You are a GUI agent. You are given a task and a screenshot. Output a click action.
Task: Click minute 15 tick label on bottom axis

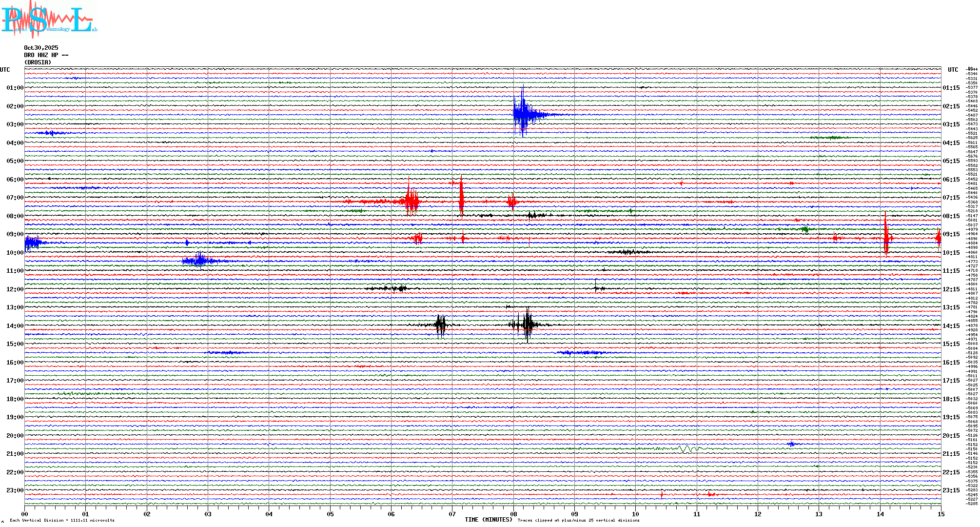point(941,514)
